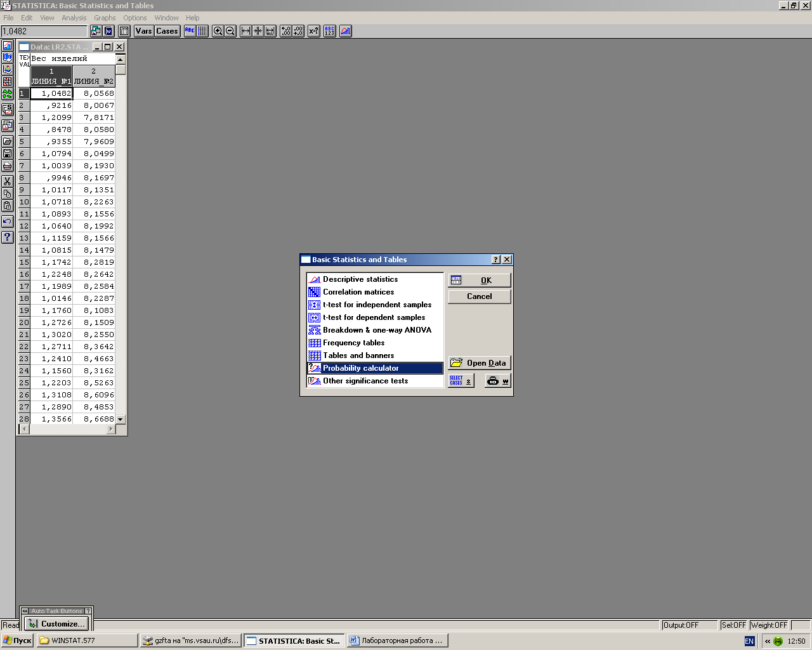Click the Zoom out magnifier icon

[x=230, y=31]
